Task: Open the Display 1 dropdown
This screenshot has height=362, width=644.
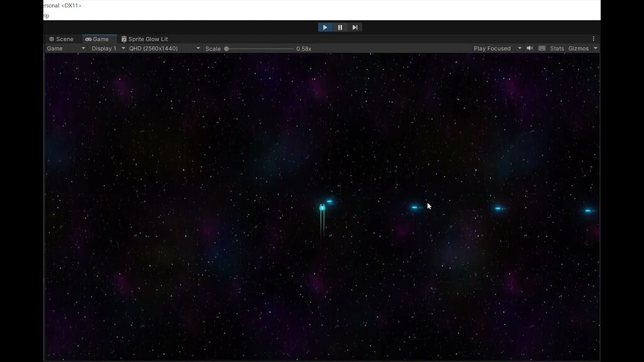Action: (x=107, y=48)
